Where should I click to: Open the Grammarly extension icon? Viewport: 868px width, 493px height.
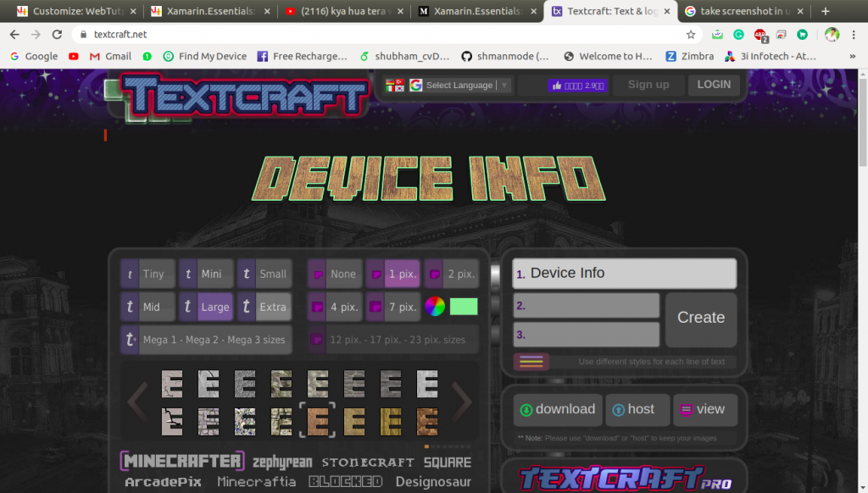[738, 34]
